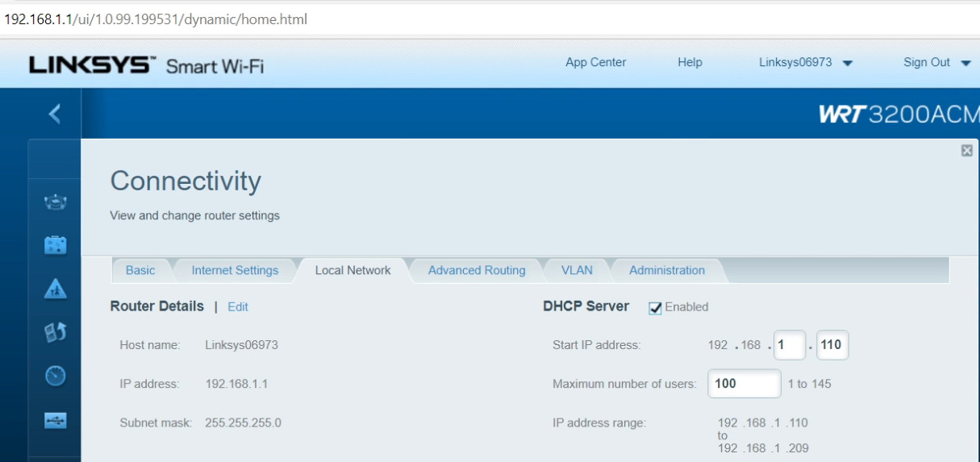980x462 pixels.
Task: Open the External Storage USB icon
Action: pyautogui.click(x=55, y=420)
